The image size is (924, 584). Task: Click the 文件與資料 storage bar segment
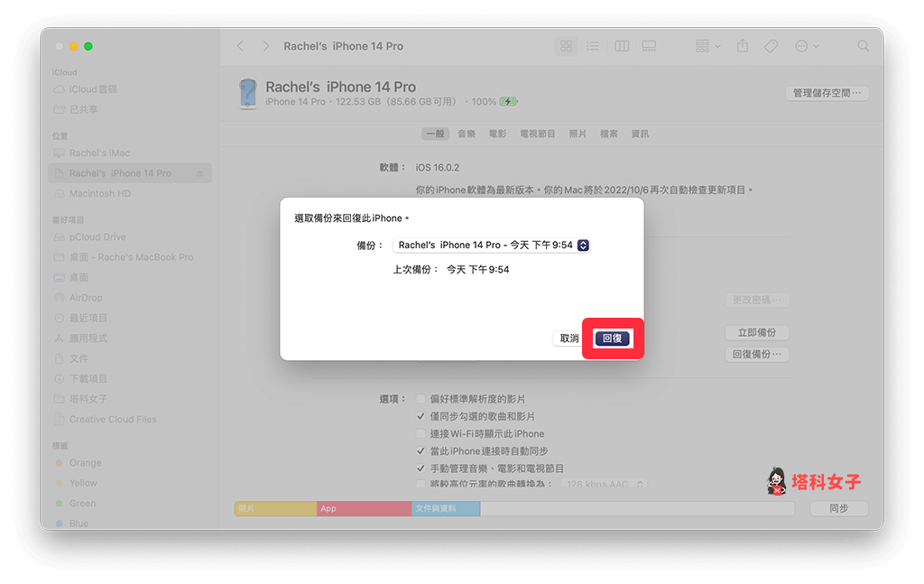446,508
